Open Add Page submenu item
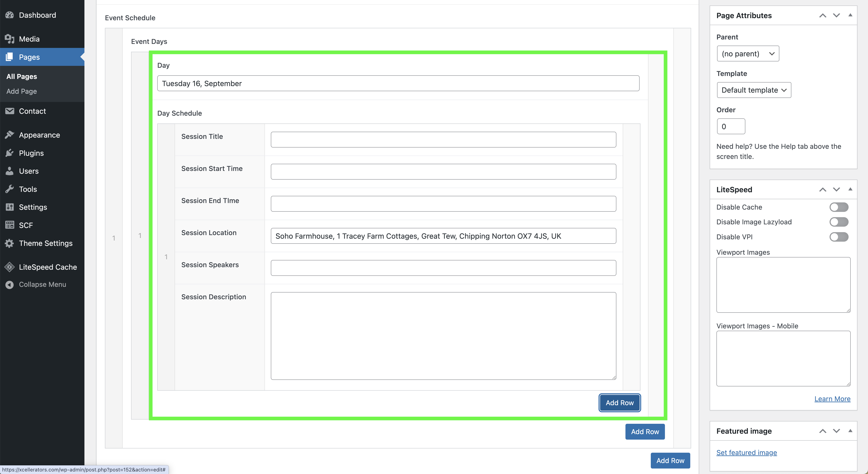Screen dimensions: 868x474 coord(22,91)
